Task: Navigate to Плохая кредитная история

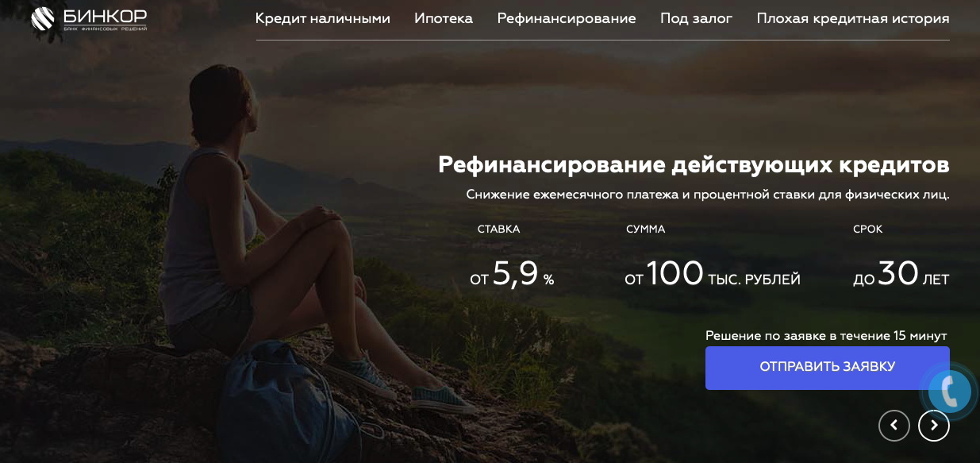Action: click(x=853, y=18)
